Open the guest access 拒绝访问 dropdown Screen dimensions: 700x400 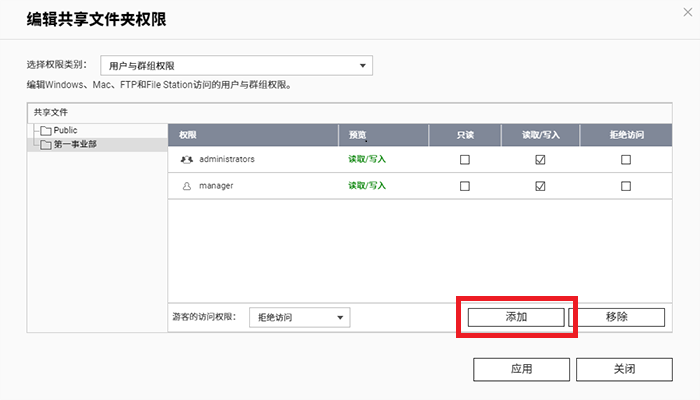tap(300, 317)
